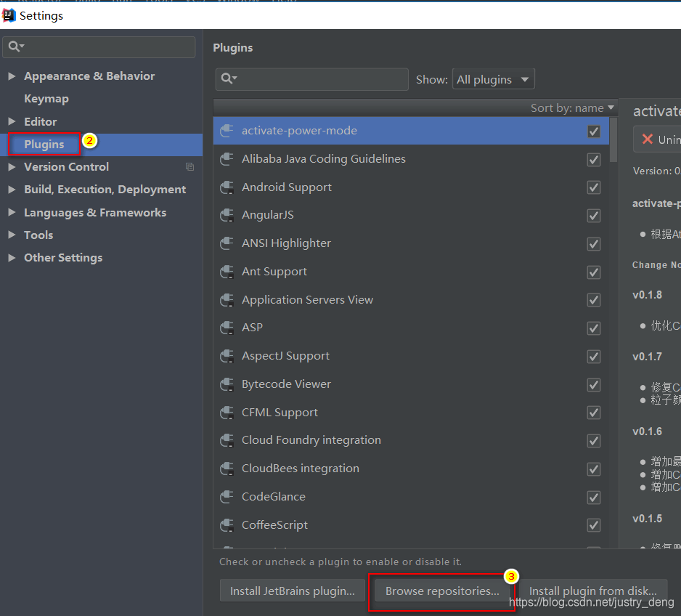Image resolution: width=681 pixels, height=616 pixels.
Task: Click the Alibaba Java Coding Guidelines plugin icon
Action: [227, 159]
